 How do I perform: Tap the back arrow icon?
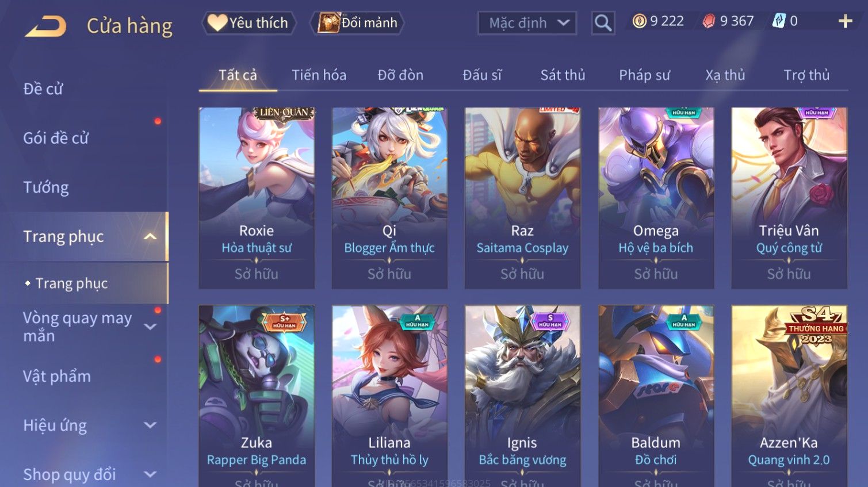tap(45, 26)
